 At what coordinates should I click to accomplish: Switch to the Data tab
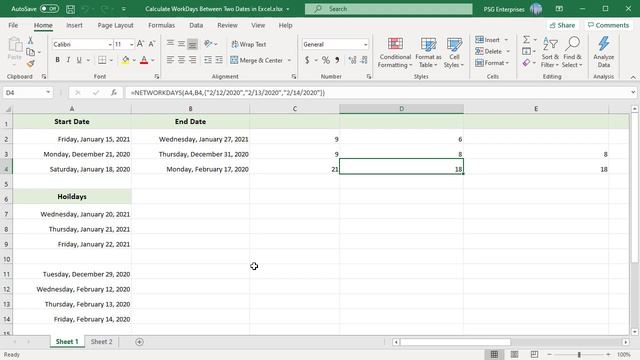pyautogui.click(x=196, y=25)
